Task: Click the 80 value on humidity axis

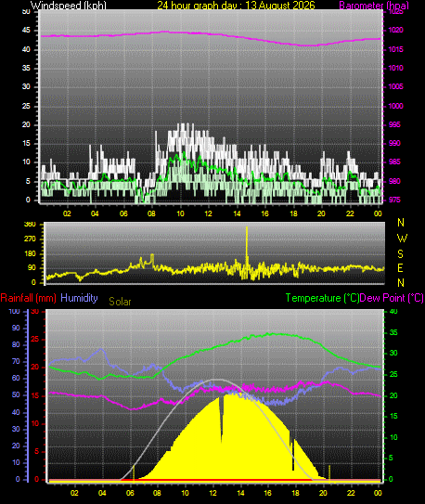Action: click(x=16, y=345)
